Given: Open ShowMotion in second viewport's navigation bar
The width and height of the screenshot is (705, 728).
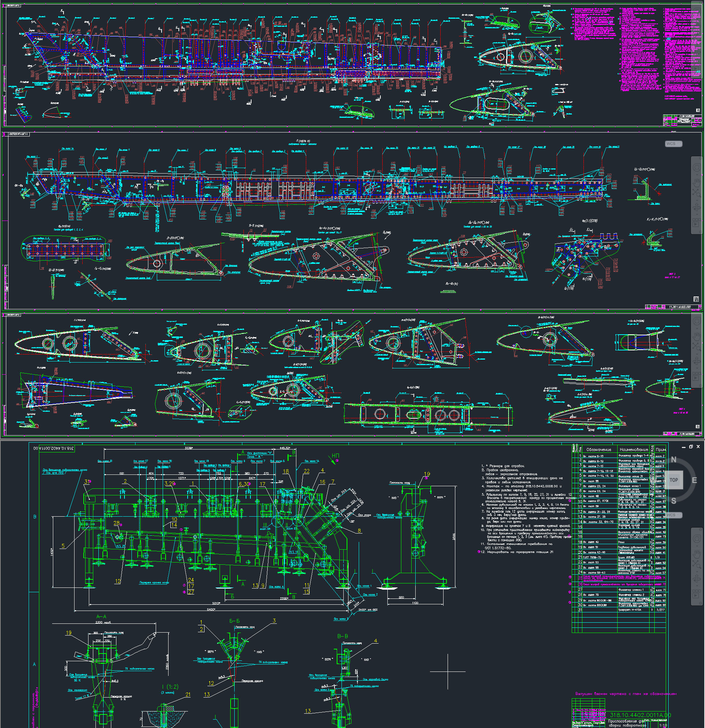Looking at the screenshot, I should click(696, 223).
